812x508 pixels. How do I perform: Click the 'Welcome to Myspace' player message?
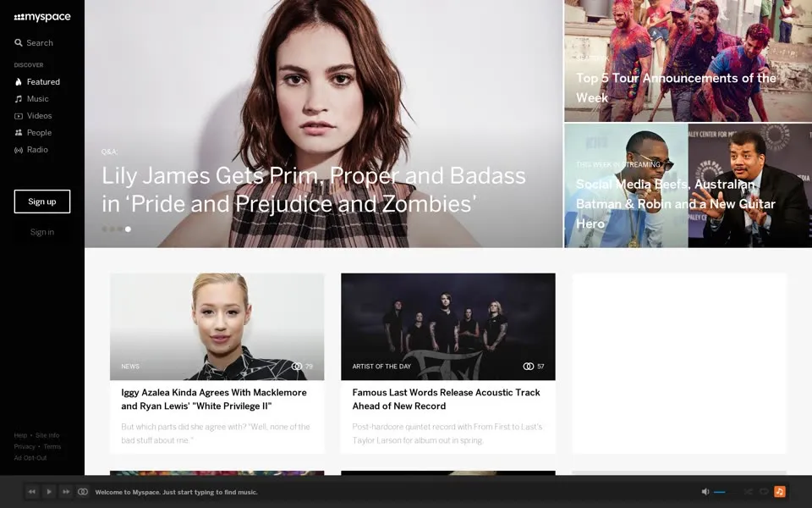tap(177, 493)
